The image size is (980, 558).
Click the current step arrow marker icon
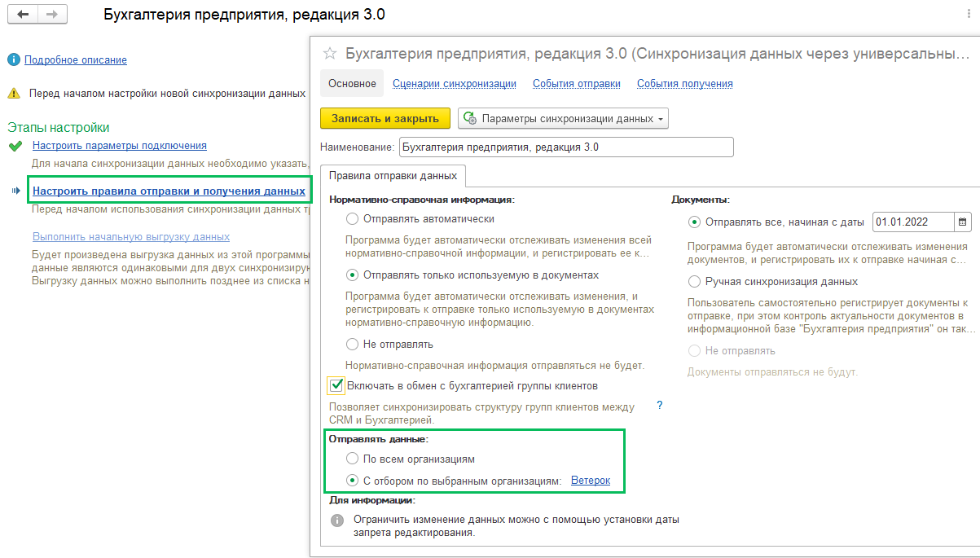15,191
